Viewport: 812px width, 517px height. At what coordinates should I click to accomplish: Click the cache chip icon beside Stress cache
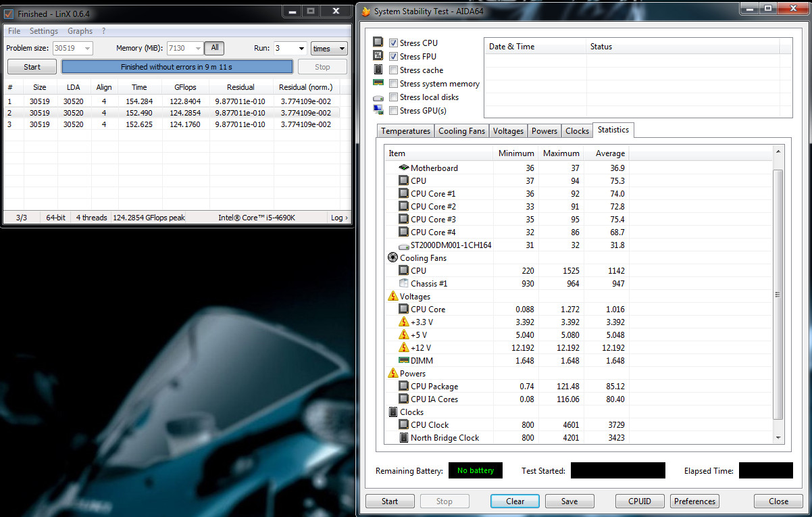378,70
